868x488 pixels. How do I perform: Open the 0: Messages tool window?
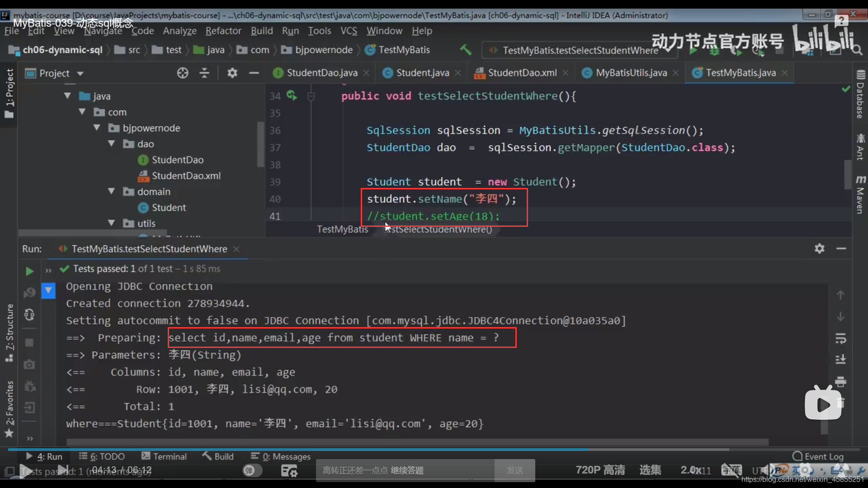coord(281,456)
